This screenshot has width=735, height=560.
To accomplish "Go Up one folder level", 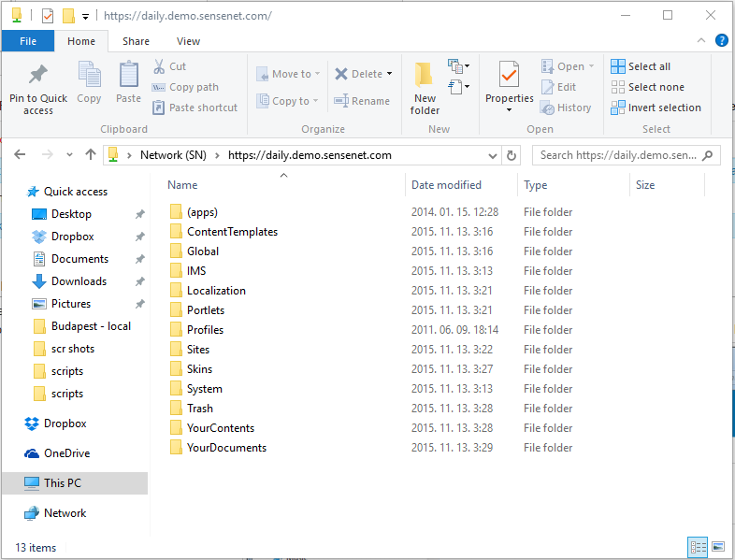I will (91, 154).
